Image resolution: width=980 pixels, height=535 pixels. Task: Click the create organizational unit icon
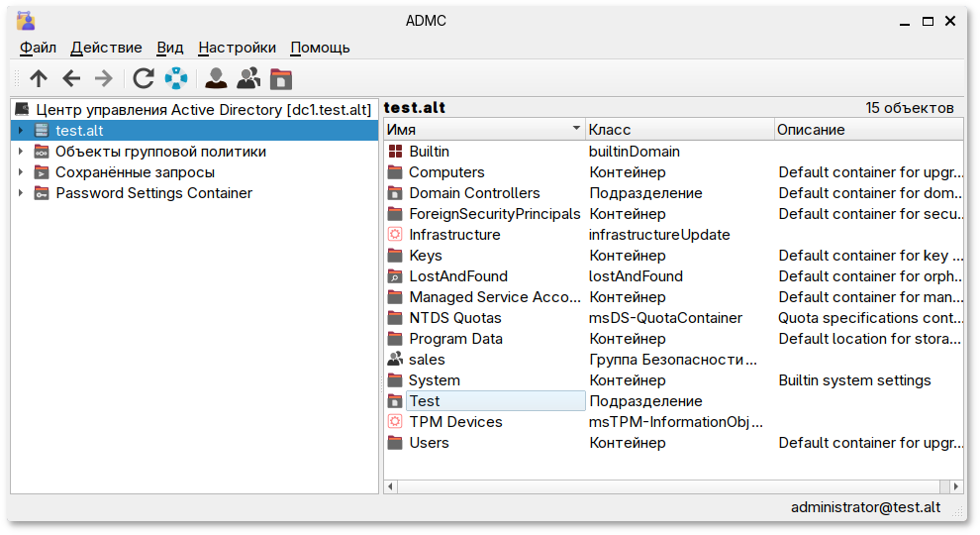[281, 79]
